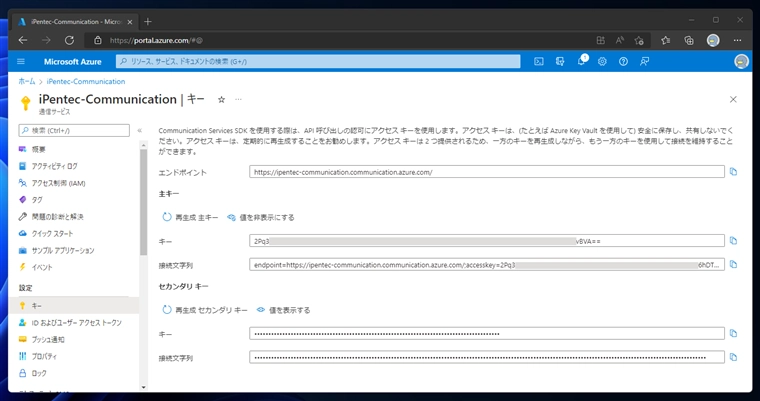Go back in the browser

click(23, 40)
